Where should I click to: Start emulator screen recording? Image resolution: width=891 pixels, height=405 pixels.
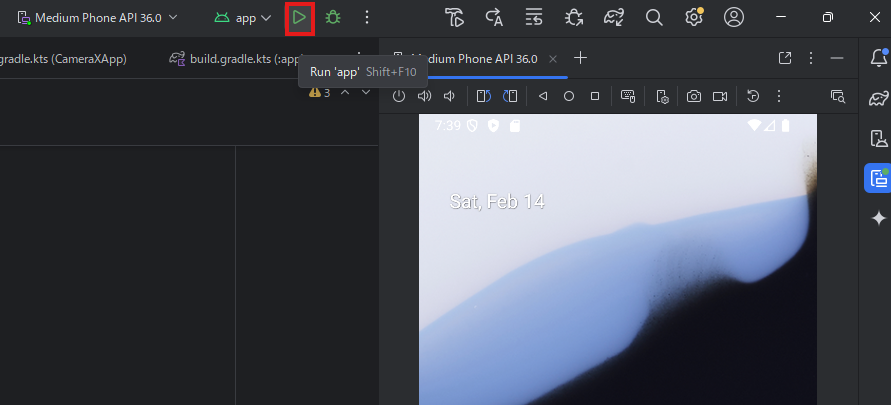click(719, 96)
